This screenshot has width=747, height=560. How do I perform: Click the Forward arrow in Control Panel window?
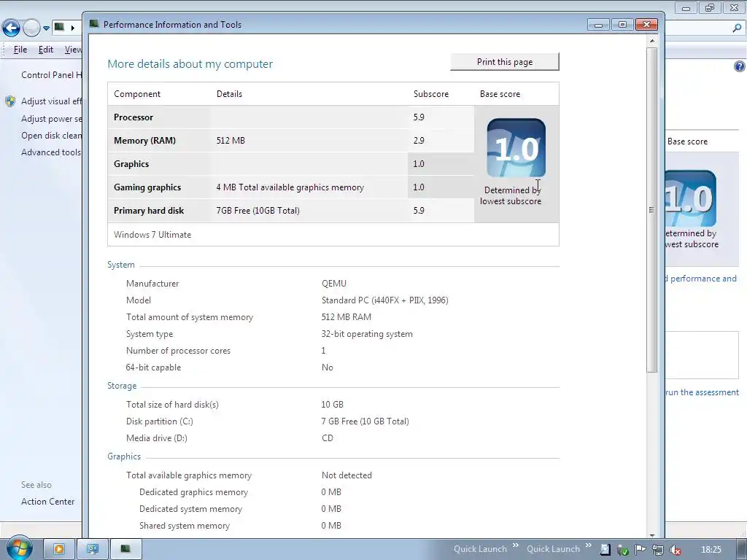point(31,28)
